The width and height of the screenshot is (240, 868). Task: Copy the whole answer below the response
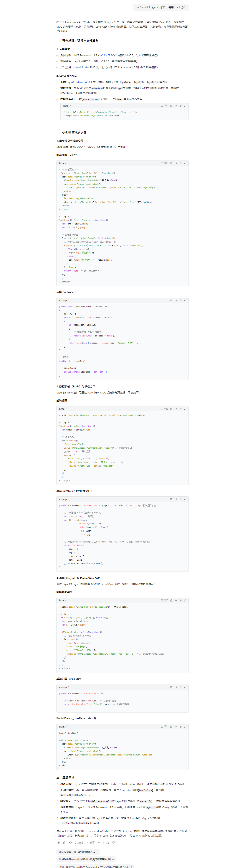[64, 843]
